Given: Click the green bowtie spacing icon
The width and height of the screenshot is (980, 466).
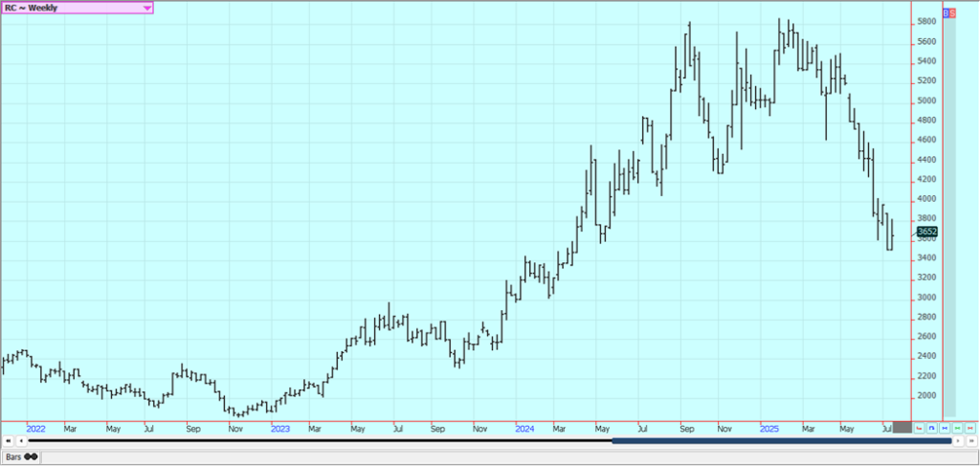Looking at the screenshot, I should pos(957,428).
